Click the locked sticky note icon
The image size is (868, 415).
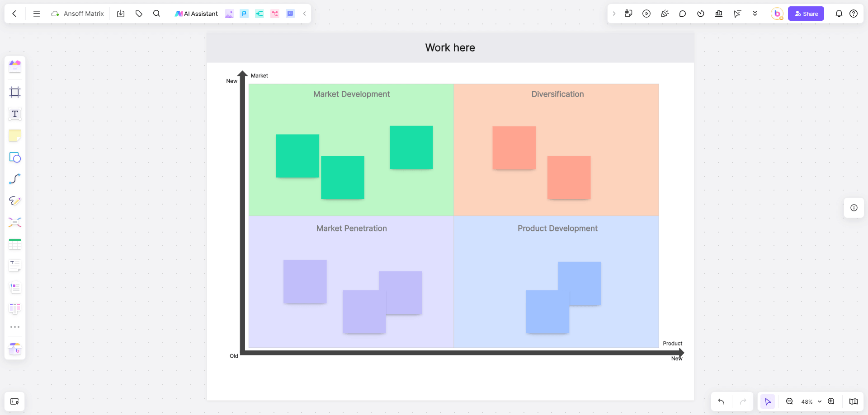628,14
